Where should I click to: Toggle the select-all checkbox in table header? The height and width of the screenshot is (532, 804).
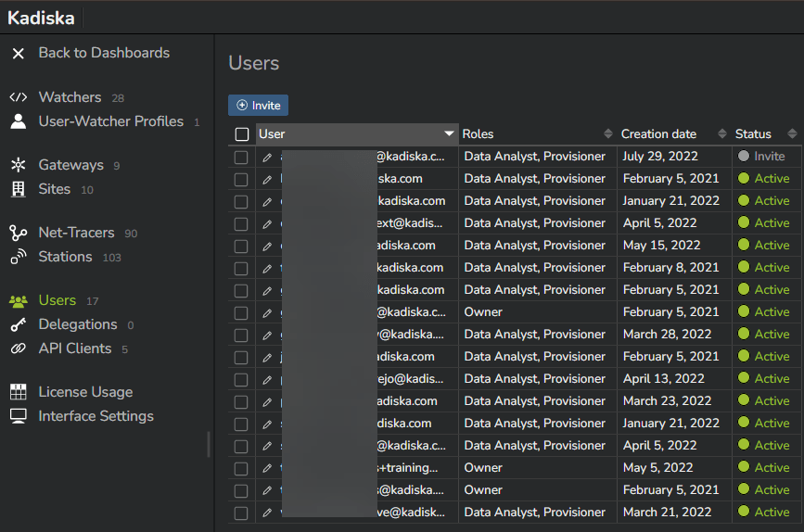pos(242,134)
